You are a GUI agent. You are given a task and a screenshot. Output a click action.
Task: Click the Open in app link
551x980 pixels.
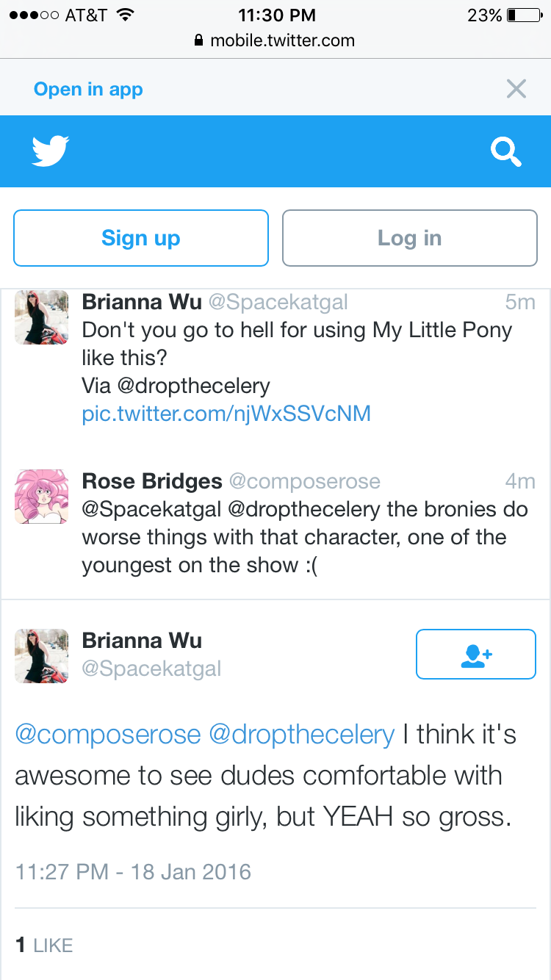point(88,90)
